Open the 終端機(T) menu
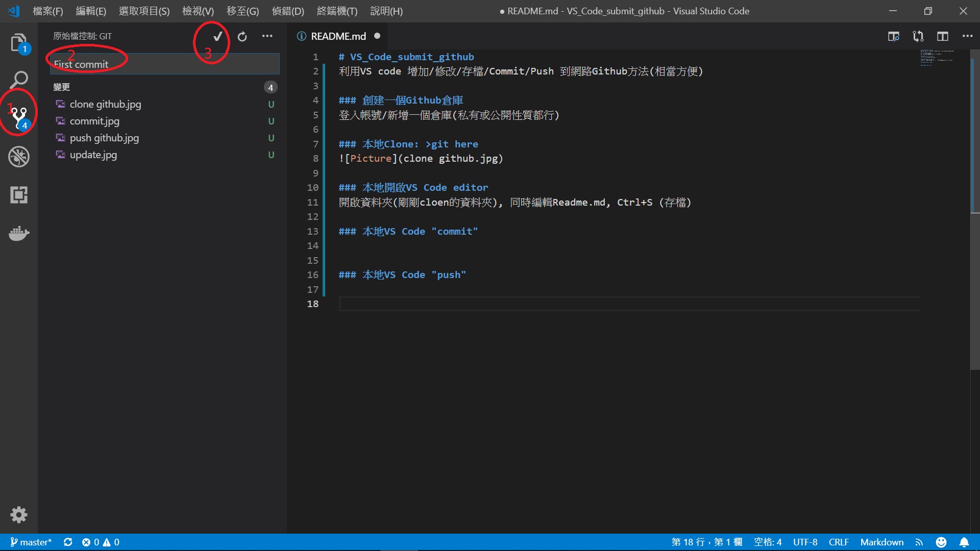980x551 pixels. [337, 11]
